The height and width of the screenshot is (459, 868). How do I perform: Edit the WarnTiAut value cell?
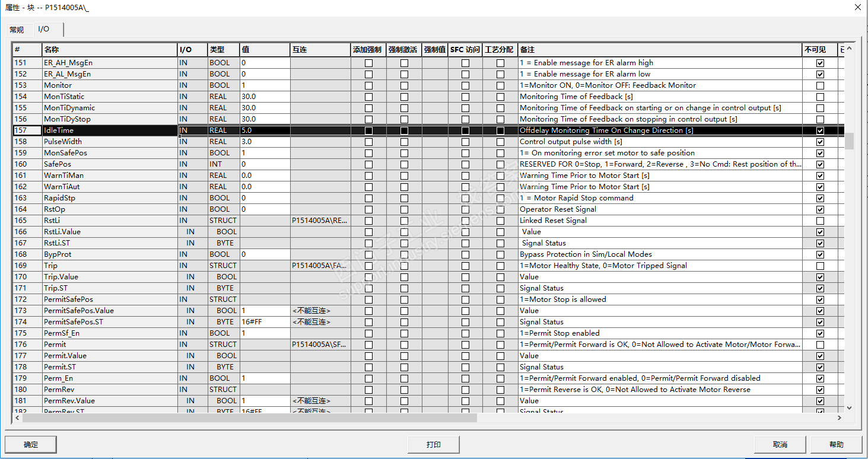[x=265, y=187]
